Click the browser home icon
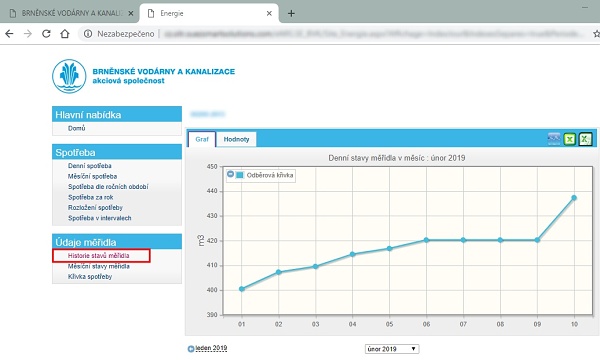This screenshot has height=360, width=600. tap(65, 34)
